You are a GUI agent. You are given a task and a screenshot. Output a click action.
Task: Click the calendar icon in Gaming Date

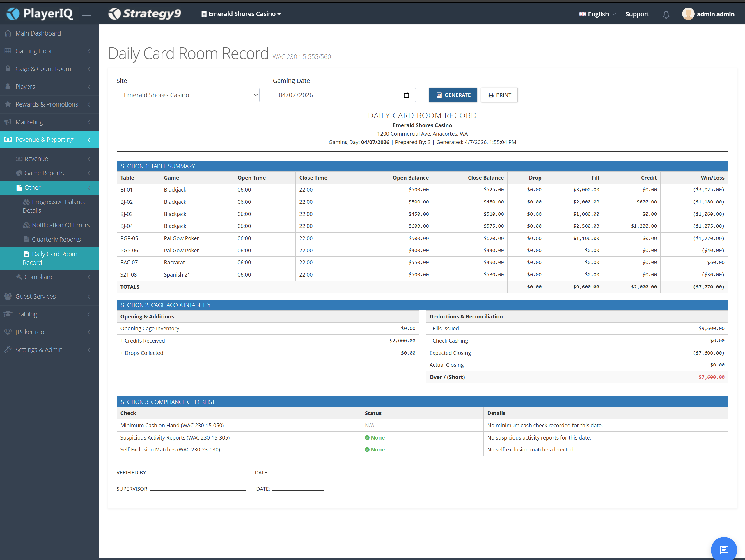coord(407,95)
